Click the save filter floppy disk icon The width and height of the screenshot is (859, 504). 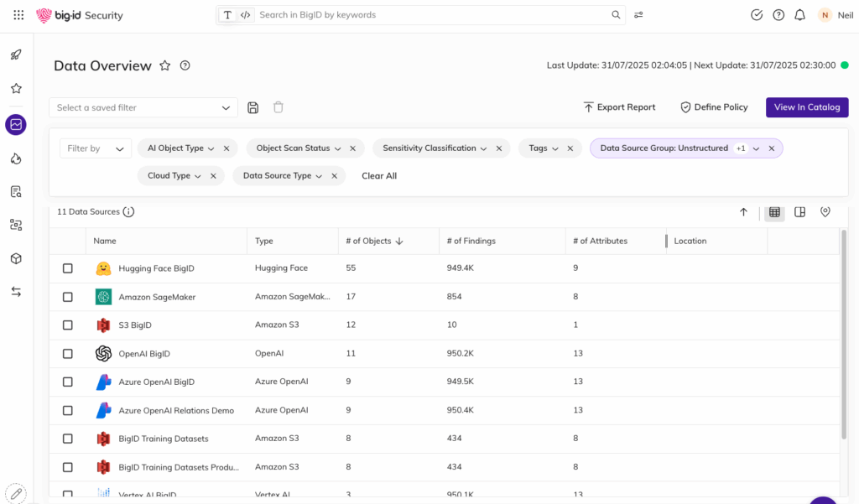point(253,107)
